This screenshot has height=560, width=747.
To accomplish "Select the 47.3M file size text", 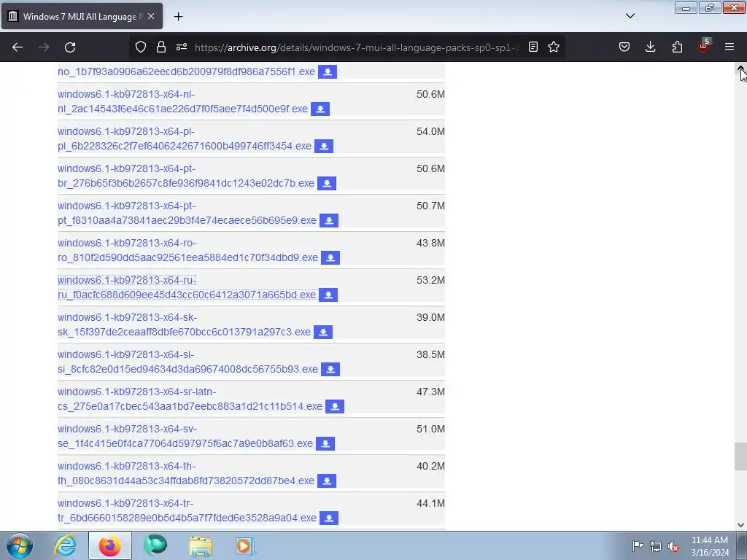I will click(x=430, y=392).
